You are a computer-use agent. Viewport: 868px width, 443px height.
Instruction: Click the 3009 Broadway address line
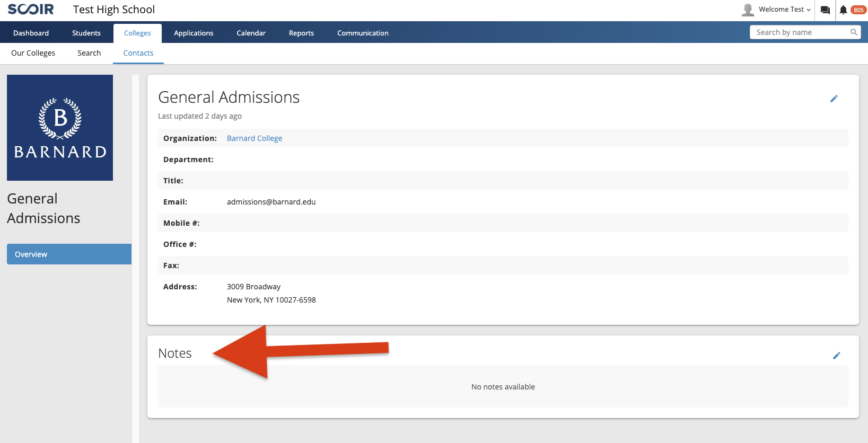pyautogui.click(x=253, y=287)
